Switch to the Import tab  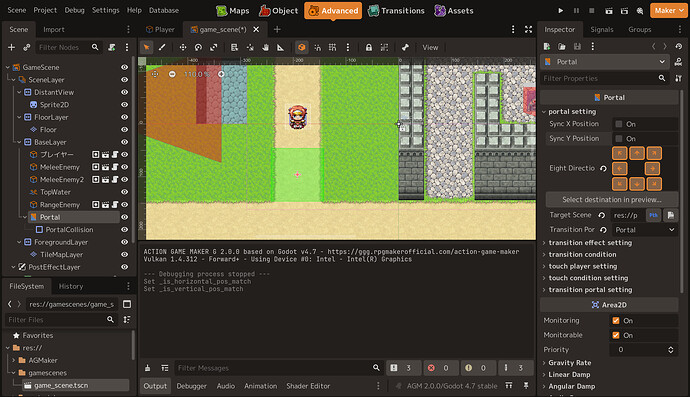point(54,29)
